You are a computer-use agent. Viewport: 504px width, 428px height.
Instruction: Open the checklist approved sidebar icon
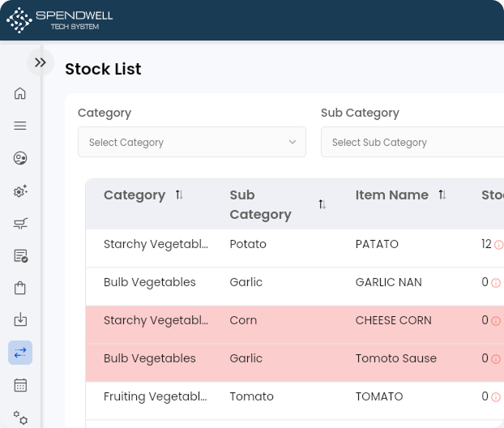pyautogui.click(x=20, y=256)
